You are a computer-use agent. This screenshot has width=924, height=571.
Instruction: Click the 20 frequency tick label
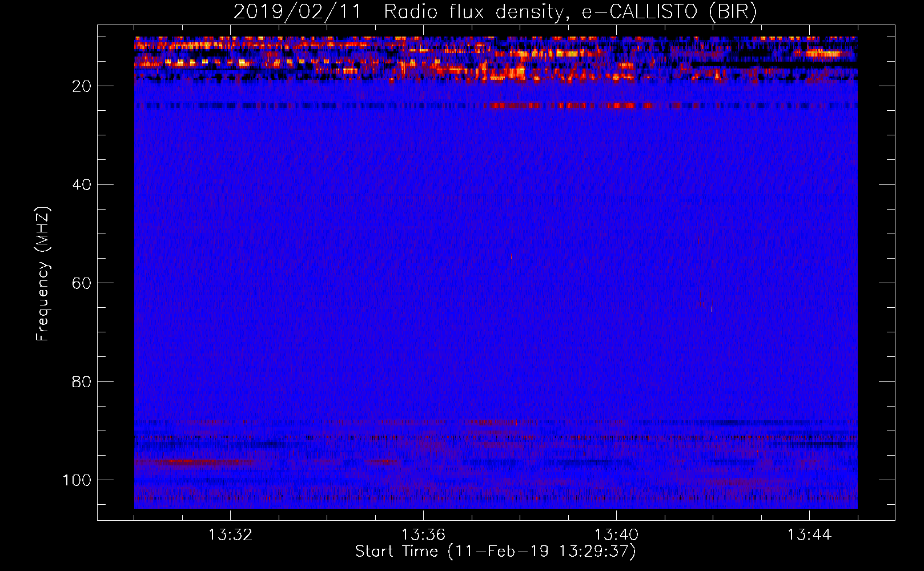[82, 86]
